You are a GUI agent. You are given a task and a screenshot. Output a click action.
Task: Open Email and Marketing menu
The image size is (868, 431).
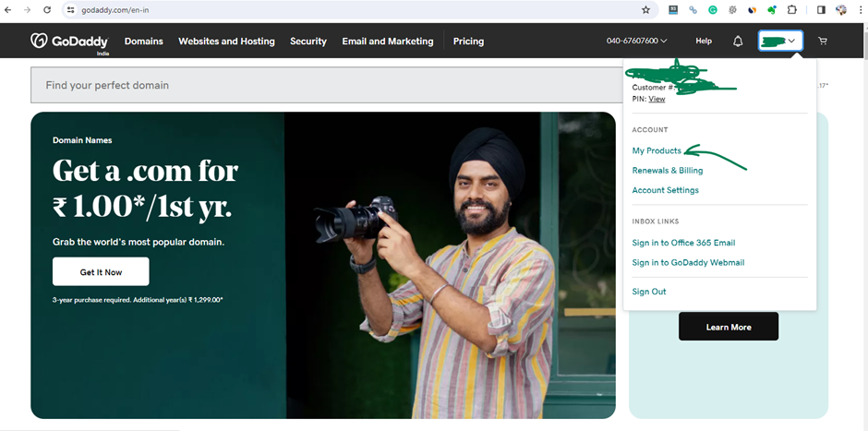click(x=388, y=41)
